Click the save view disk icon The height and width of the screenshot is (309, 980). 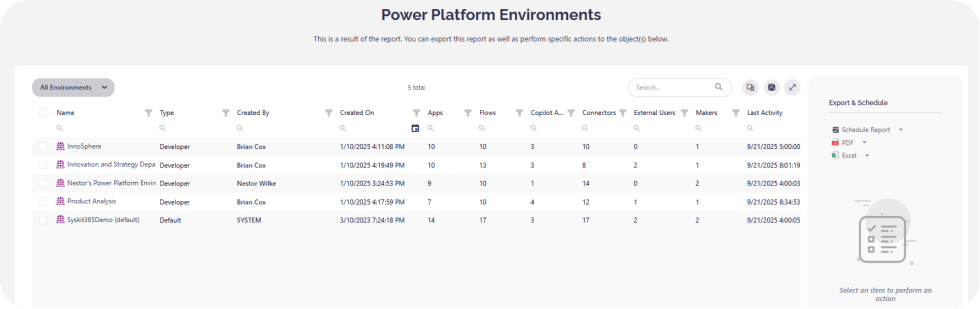(x=771, y=87)
